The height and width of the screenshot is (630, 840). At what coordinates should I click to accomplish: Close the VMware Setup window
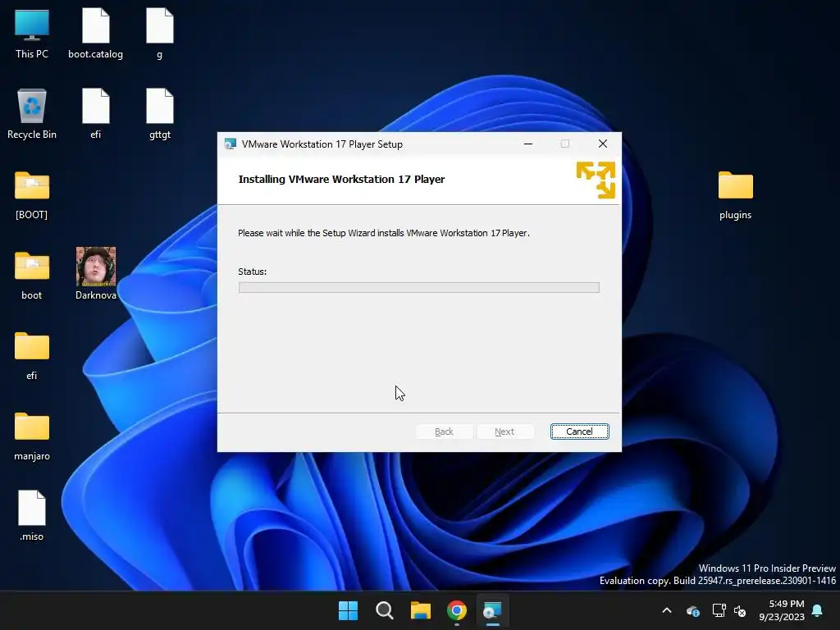[603, 144]
